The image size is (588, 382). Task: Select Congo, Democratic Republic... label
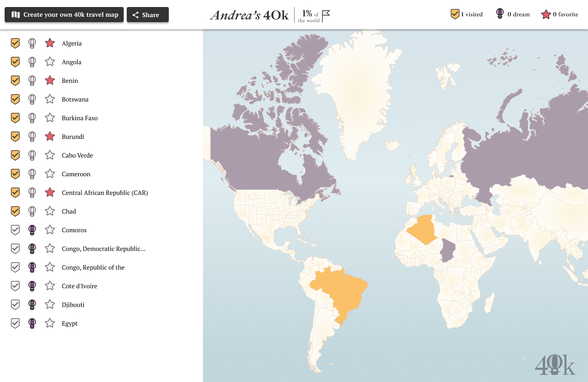click(103, 249)
